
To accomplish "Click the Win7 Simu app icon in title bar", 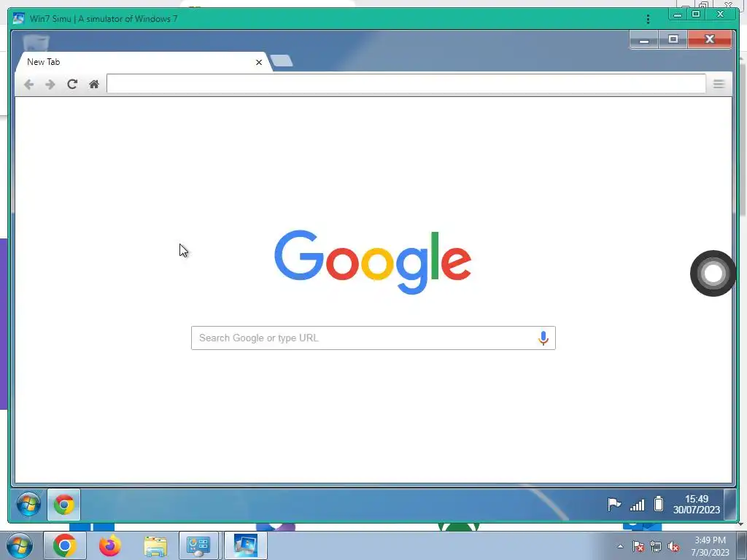I will point(18,18).
